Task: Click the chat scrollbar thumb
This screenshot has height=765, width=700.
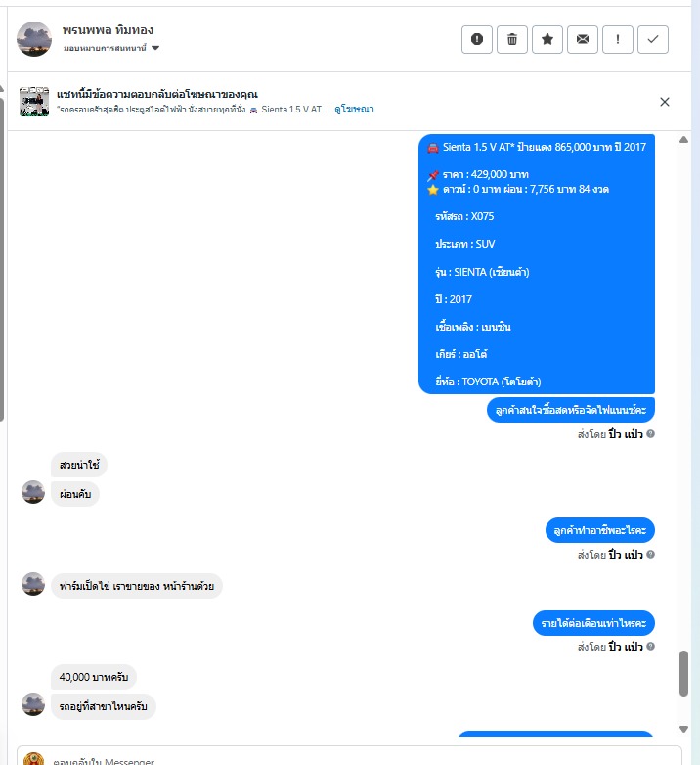Action: (x=683, y=673)
